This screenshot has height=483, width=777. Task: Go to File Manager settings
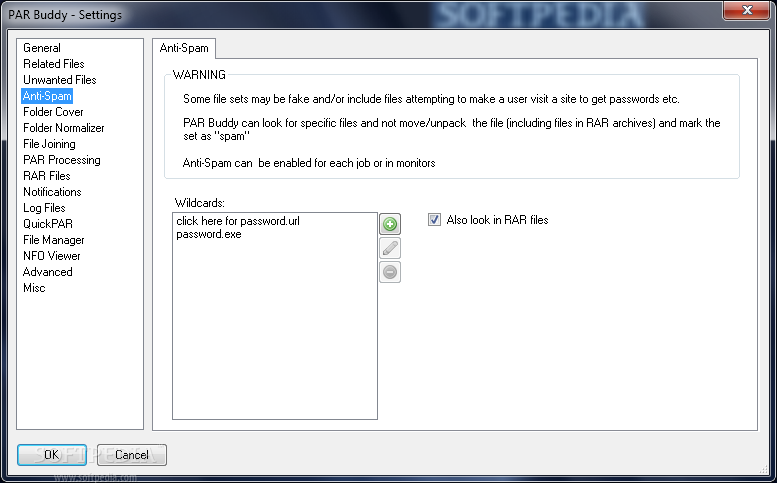[x=54, y=240]
